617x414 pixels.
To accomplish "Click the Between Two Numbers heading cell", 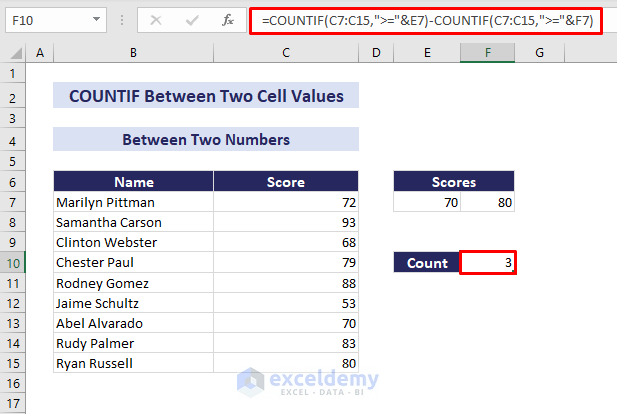I will (x=205, y=140).
